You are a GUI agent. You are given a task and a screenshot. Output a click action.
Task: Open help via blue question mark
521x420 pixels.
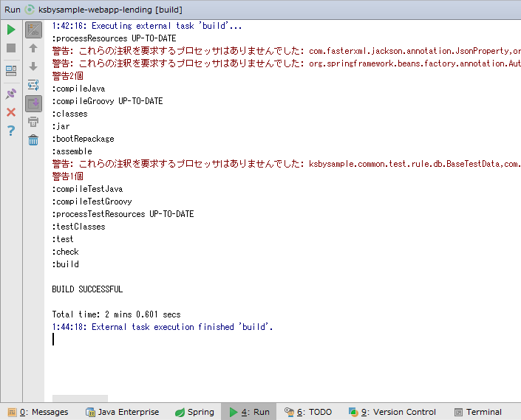tap(11, 131)
